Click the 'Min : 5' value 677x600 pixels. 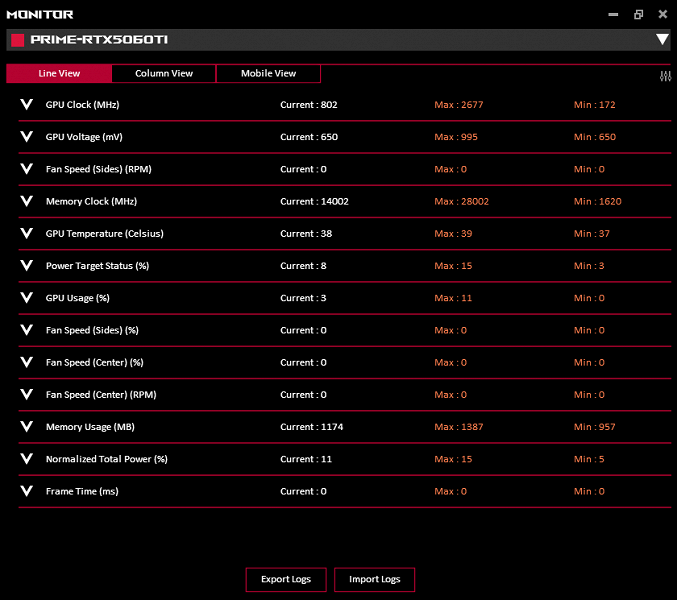tap(589, 459)
